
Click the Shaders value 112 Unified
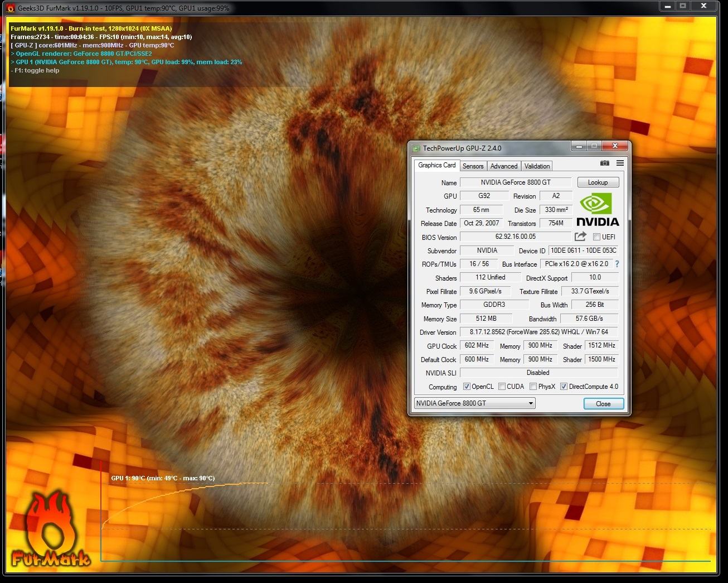(x=490, y=277)
